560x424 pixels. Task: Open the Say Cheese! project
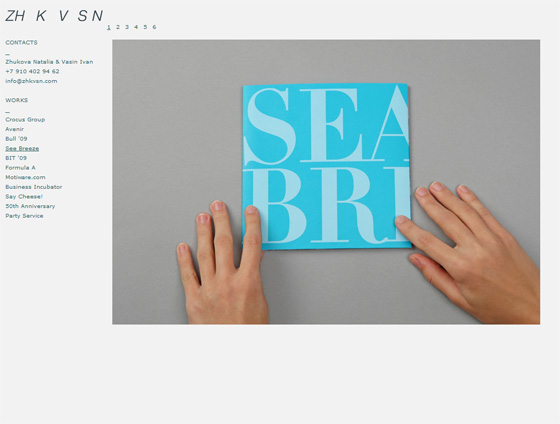coord(24,197)
